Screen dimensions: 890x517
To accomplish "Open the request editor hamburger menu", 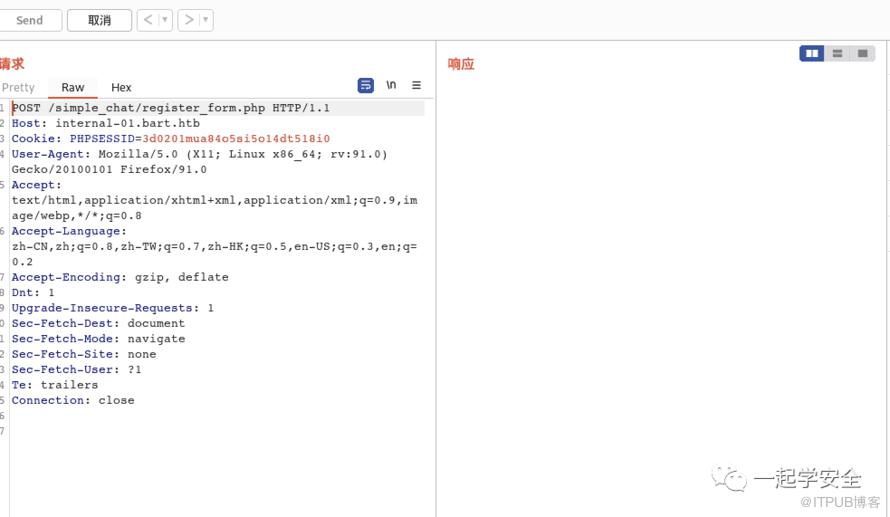I will click(x=417, y=85).
